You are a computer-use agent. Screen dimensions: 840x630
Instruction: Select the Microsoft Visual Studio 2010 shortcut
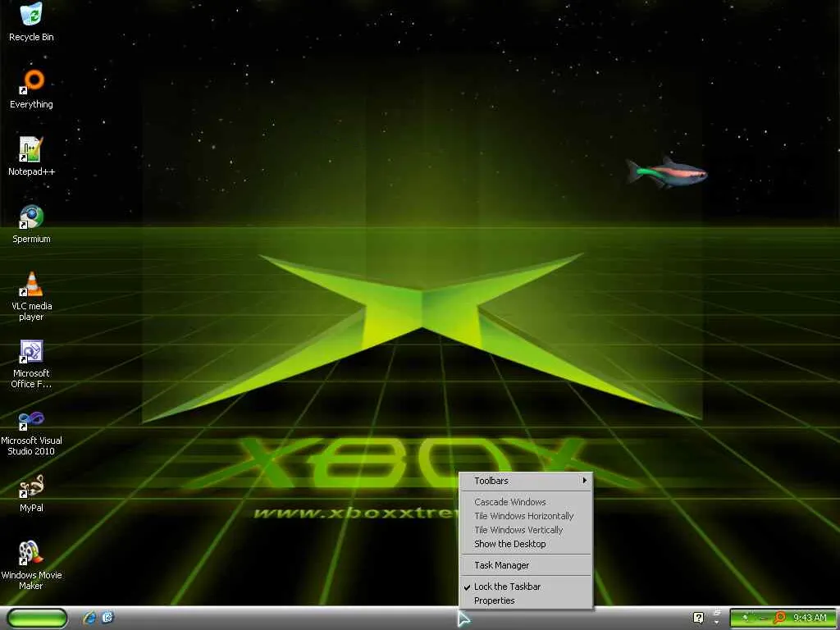point(31,433)
